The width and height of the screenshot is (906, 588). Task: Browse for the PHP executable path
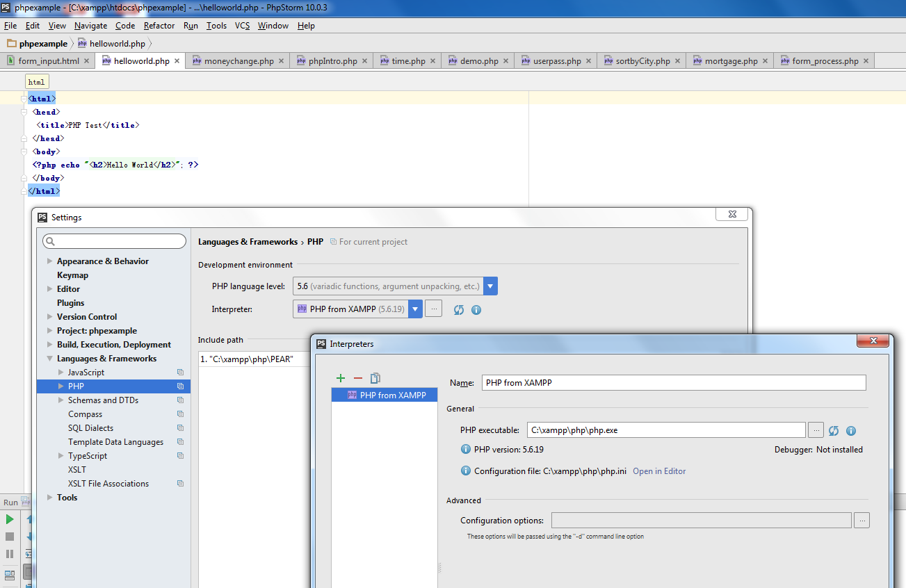click(816, 430)
